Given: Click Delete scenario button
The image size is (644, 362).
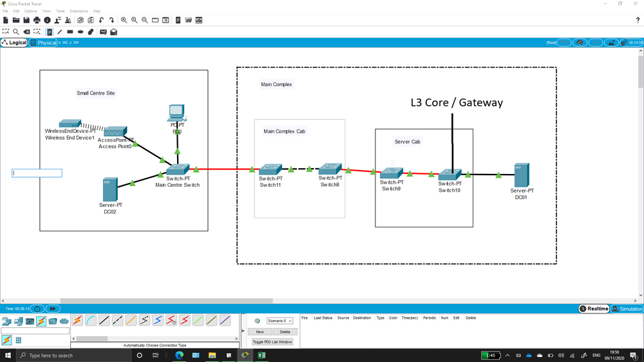Looking at the screenshot, I should pos(285,332).
